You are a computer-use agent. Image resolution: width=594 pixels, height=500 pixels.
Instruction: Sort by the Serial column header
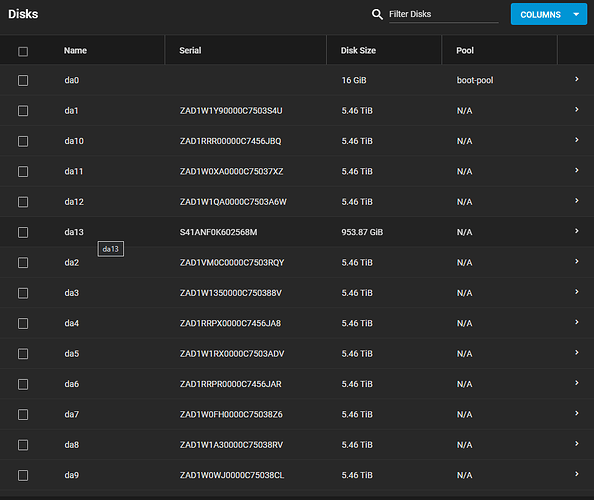[190, 50]
